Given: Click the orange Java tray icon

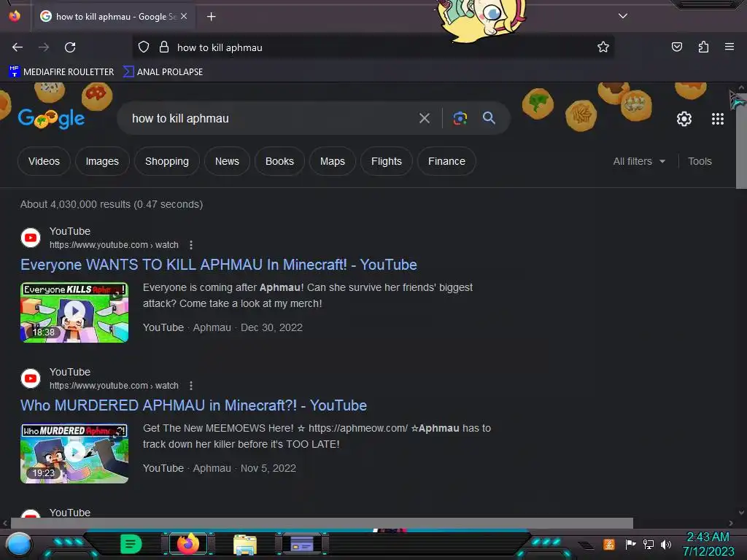Looking at the screenshot, I should pos(609,544).
